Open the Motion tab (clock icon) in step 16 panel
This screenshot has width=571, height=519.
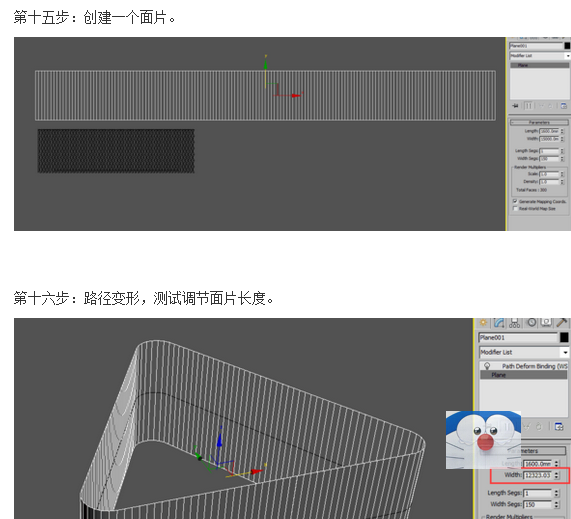click(532, 322)
